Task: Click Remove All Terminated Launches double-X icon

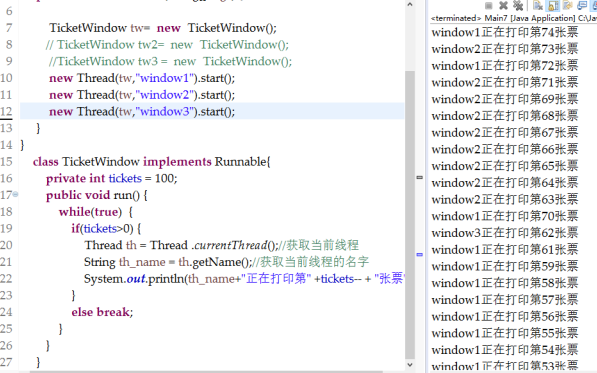Action: click(518, 5)
